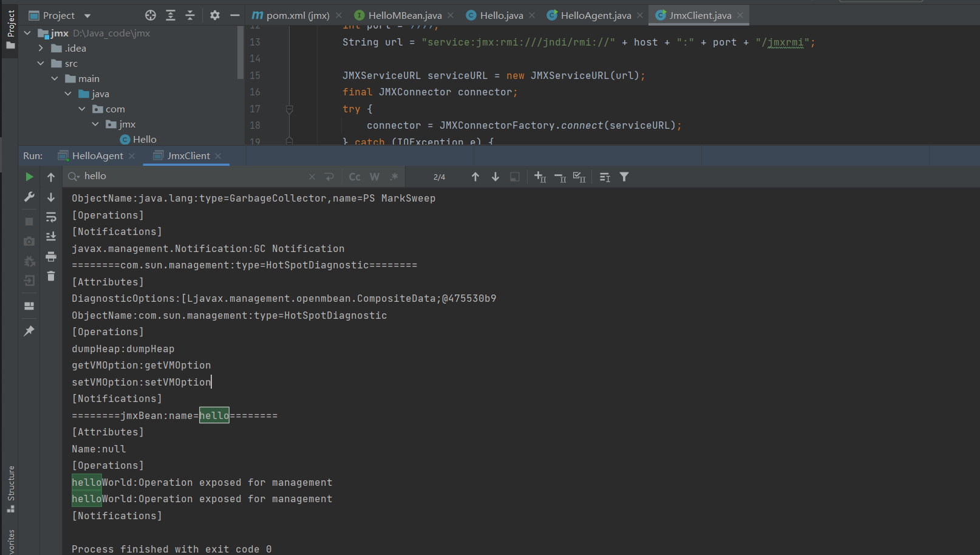Viewport: 980px width, 555px height.
Task: Open the search filter options
Action: tap(624, 177)
